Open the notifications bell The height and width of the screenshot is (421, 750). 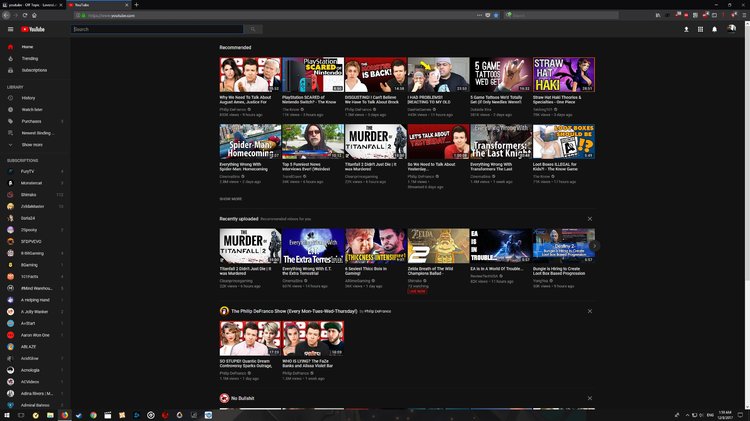click(714, 29)
